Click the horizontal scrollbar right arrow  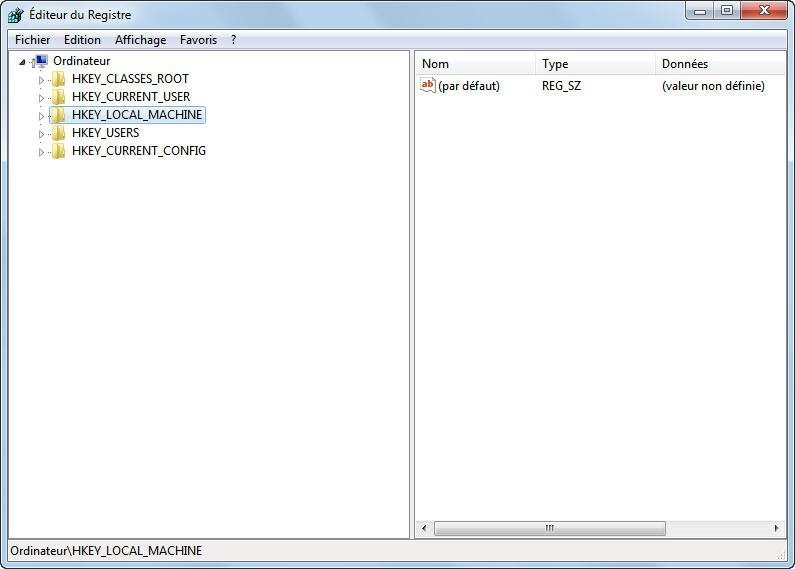pos(777,528)
